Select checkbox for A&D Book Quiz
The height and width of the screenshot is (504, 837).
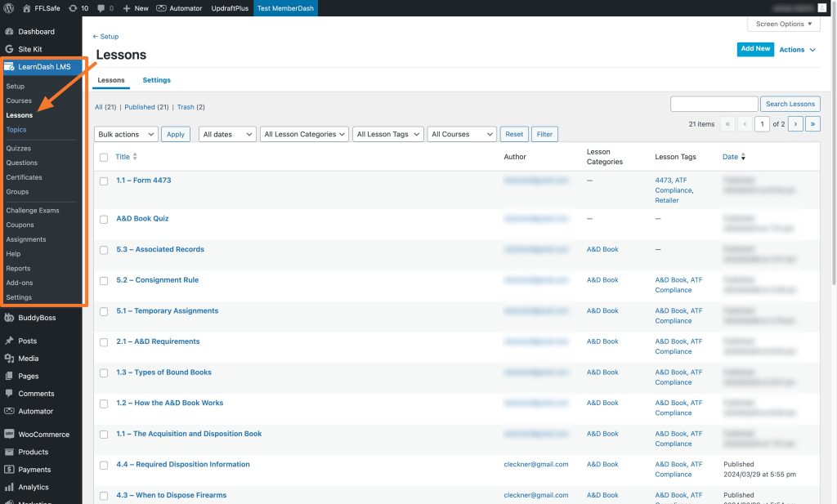pos(104,219)
